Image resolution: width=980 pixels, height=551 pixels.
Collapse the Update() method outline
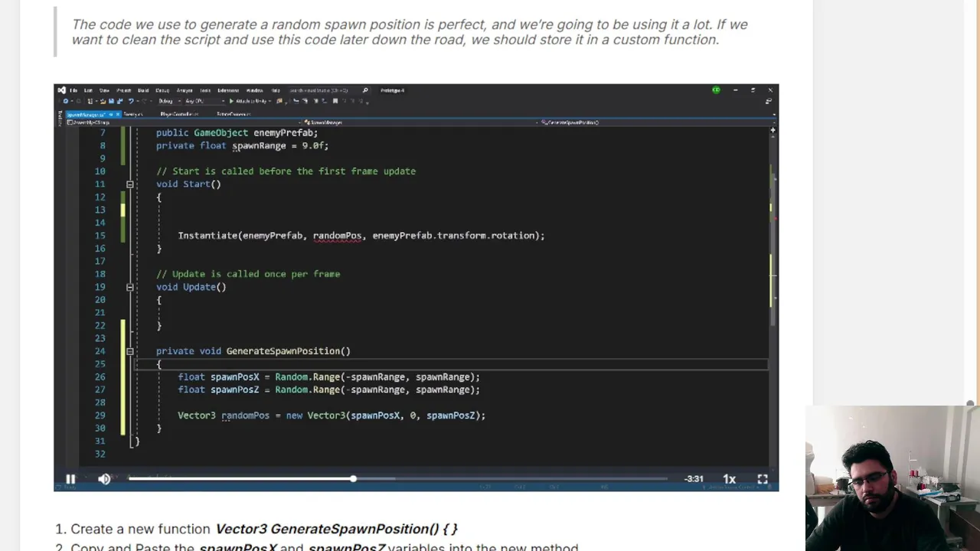[x=129, y=287]
